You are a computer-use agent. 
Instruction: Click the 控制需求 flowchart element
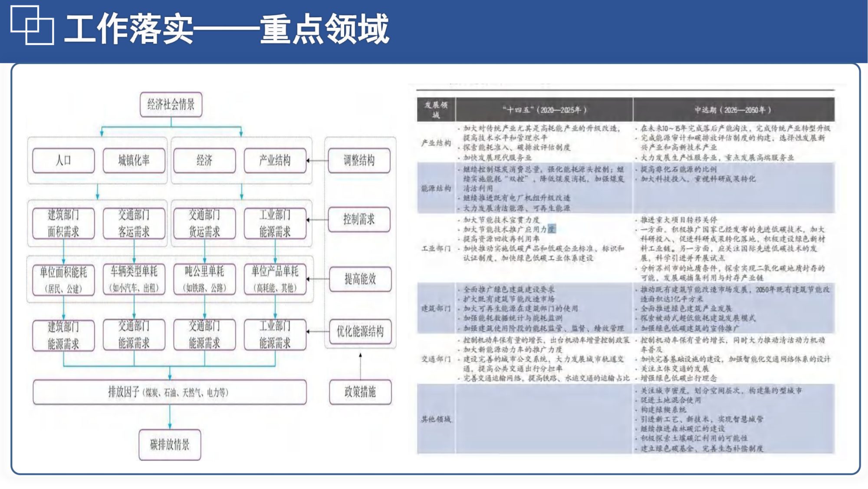(360, 220)
